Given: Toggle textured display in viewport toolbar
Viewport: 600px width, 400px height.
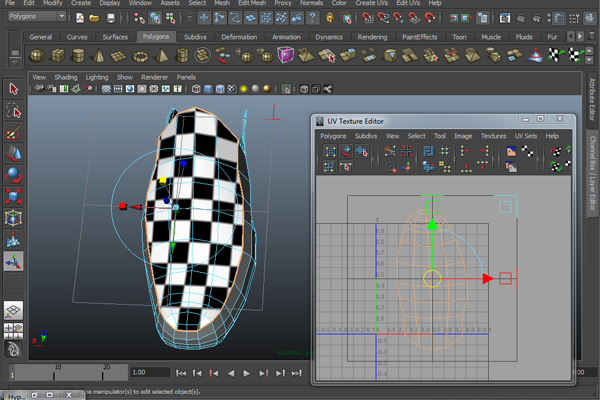Looking at the screenshot, I should 232,89.
